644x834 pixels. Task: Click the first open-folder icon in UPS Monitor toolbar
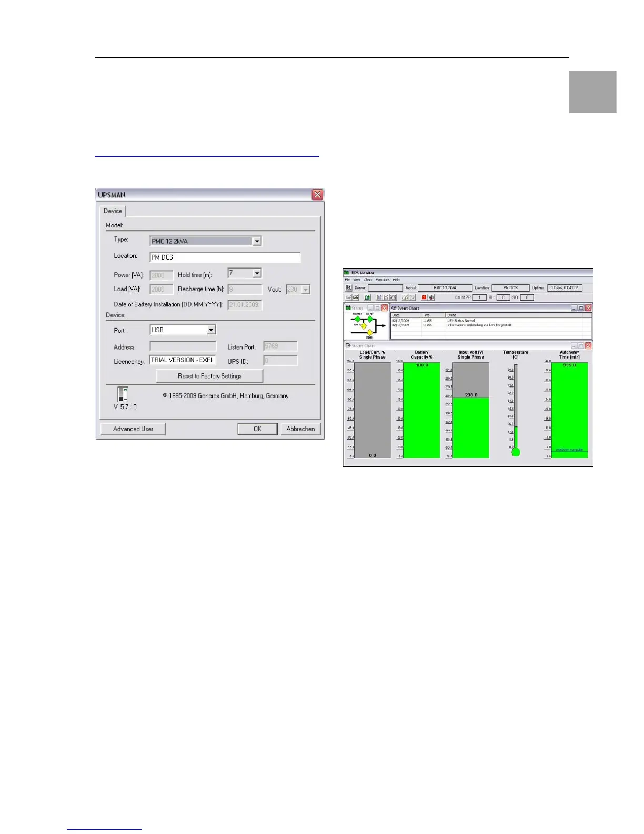point(348,297)
